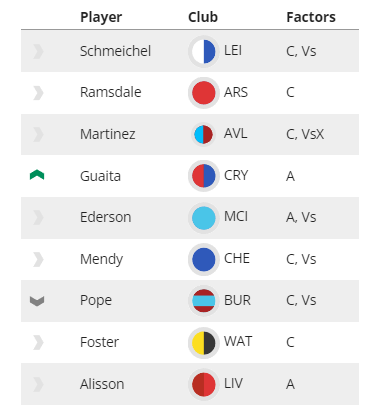
Task: Open player Ederson's name link
Action: pos(106,217)
